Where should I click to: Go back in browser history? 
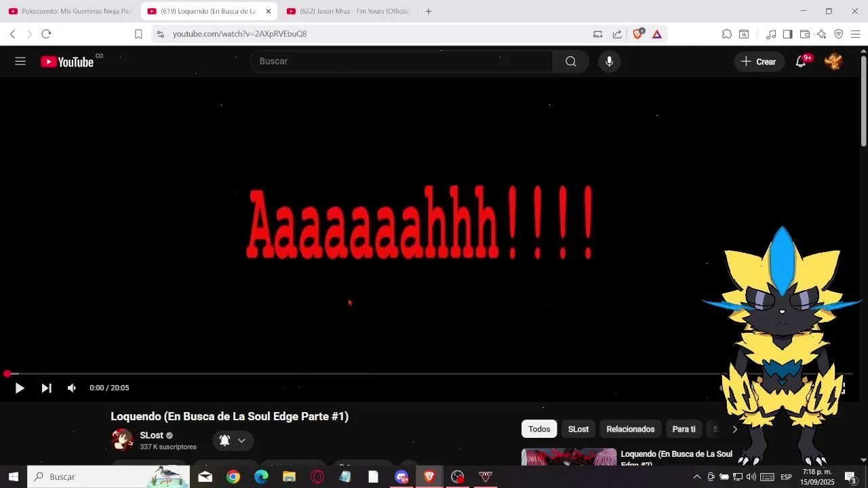[12, 34]
